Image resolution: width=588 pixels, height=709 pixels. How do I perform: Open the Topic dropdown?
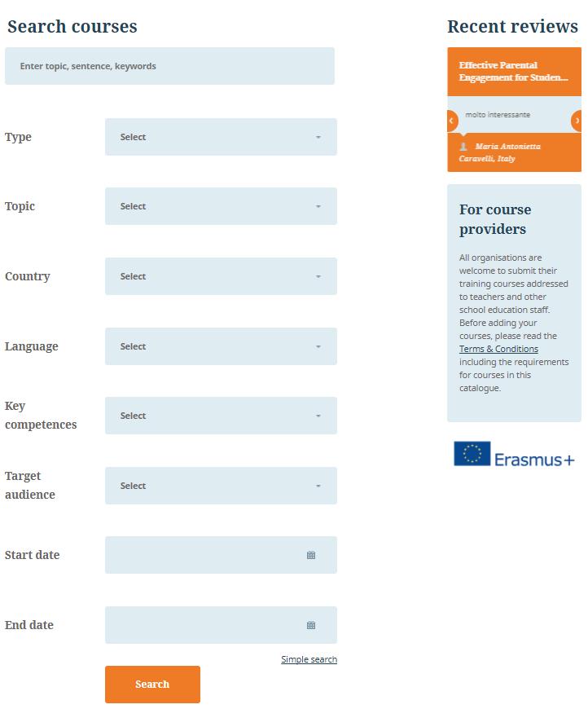[221, 206]
